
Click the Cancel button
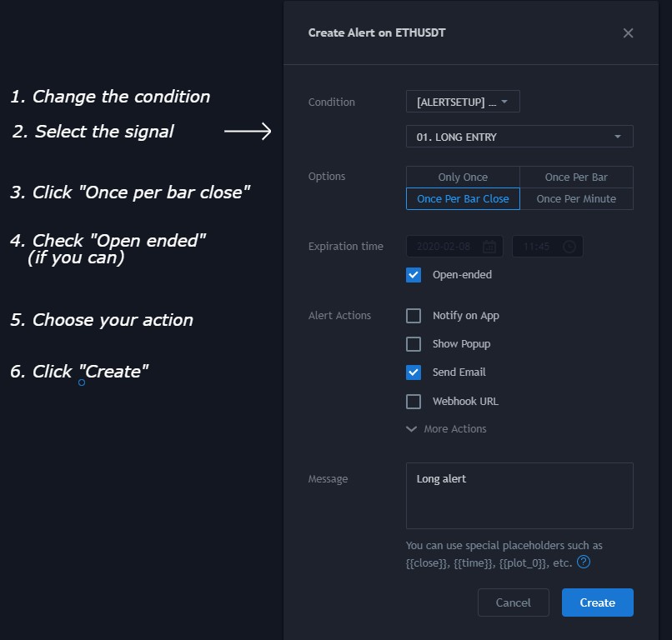point(514,602)
